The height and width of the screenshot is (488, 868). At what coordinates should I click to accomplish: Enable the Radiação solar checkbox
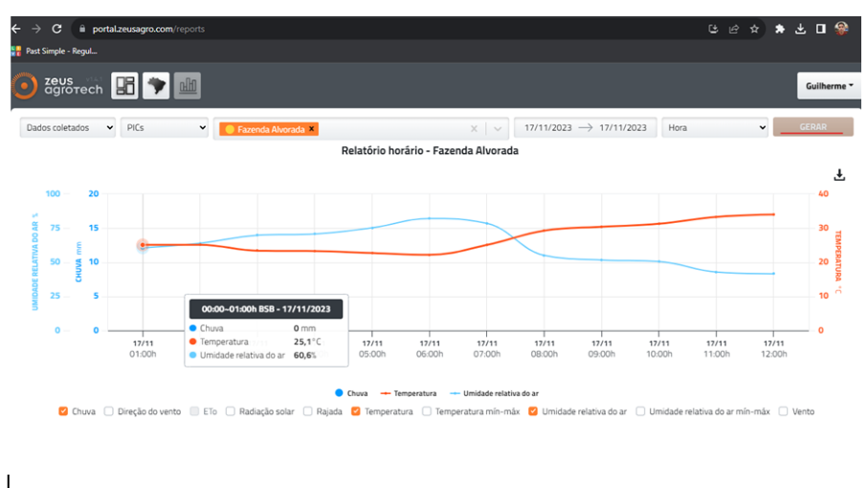230,411
